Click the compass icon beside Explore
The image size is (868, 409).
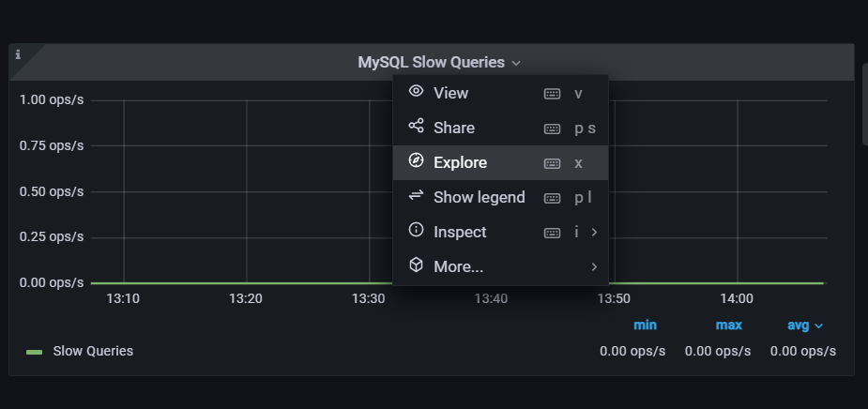point(416,160)
